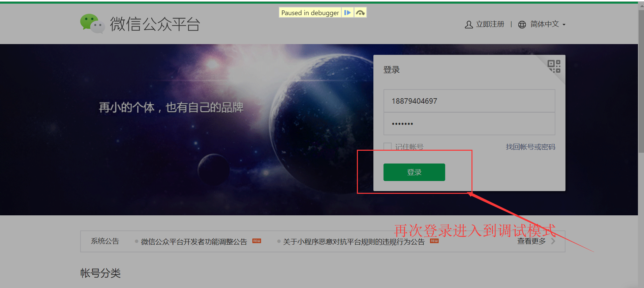Image resolution: width=644 pixels, height=288 pixels.
Task: Open 微信公众平台开发者功能调整公告 announcement
Action: pos(194,242)
